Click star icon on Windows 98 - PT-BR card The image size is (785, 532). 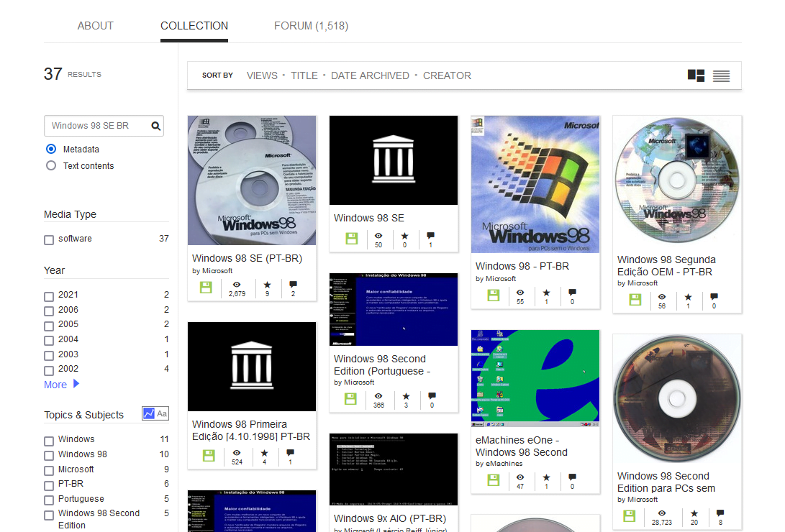pos(546,293)
